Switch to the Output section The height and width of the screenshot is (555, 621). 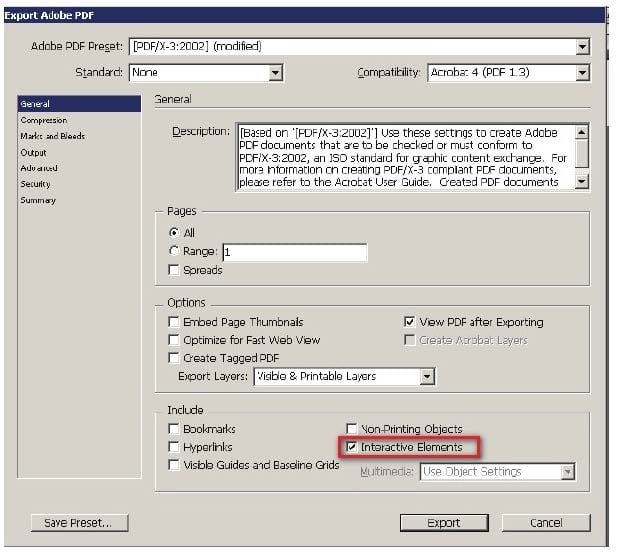click(33, 152)
